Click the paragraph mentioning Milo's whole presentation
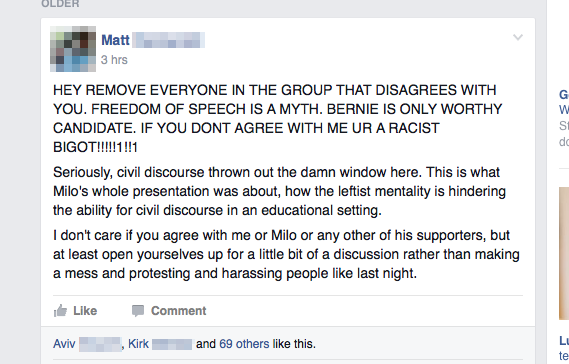Viewport: 569px width, 364px height. pos(279,191)
